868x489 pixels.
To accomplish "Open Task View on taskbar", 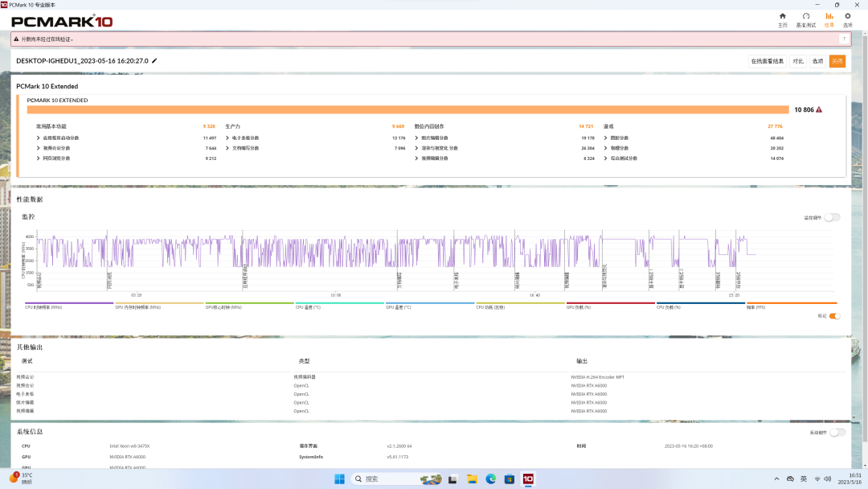I will [x=452, y=479].
